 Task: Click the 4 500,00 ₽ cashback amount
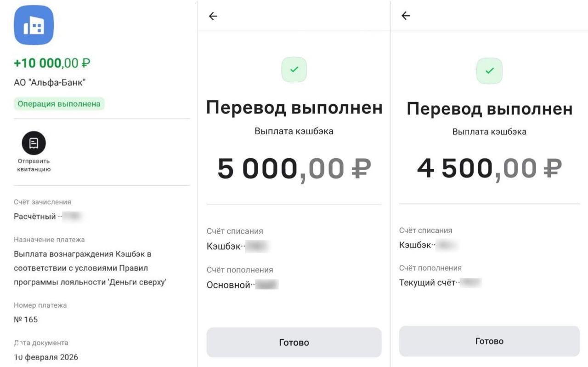pos(489,168)
